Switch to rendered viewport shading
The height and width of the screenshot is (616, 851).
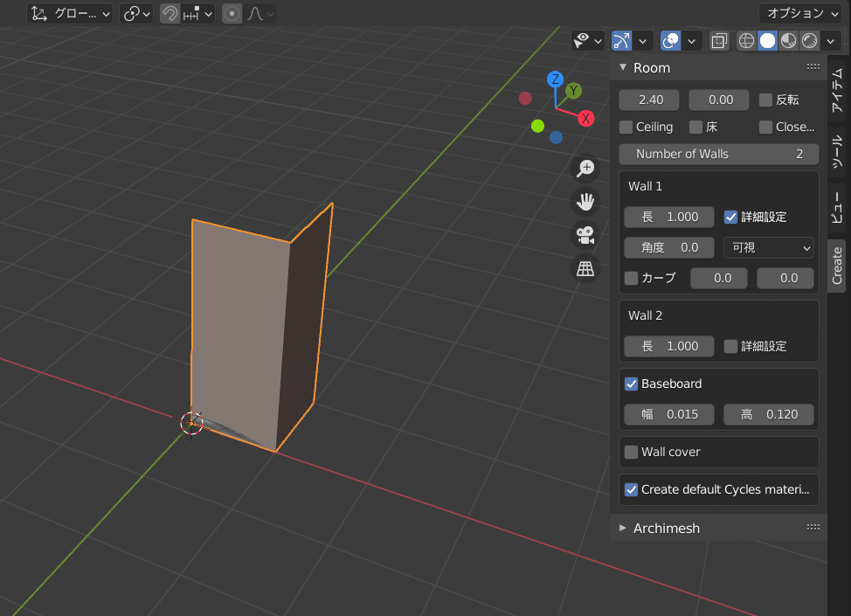tap(809, 40)
